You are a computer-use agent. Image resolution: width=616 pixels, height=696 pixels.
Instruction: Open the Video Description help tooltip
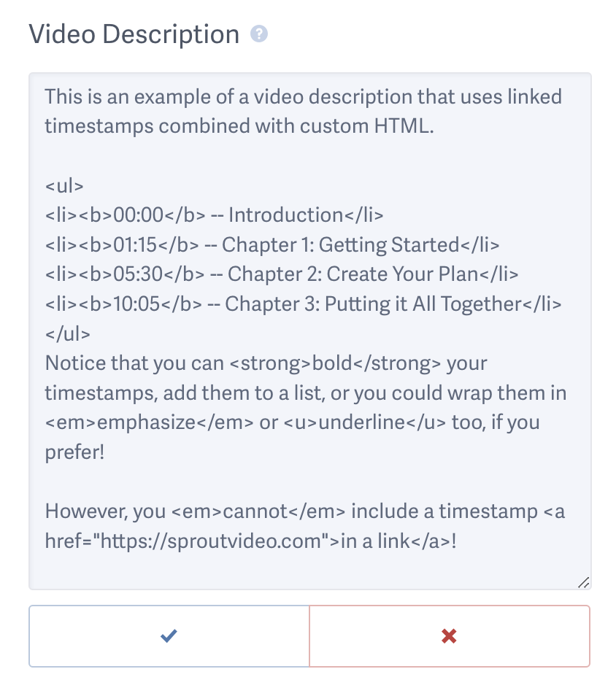pos(261,33)
